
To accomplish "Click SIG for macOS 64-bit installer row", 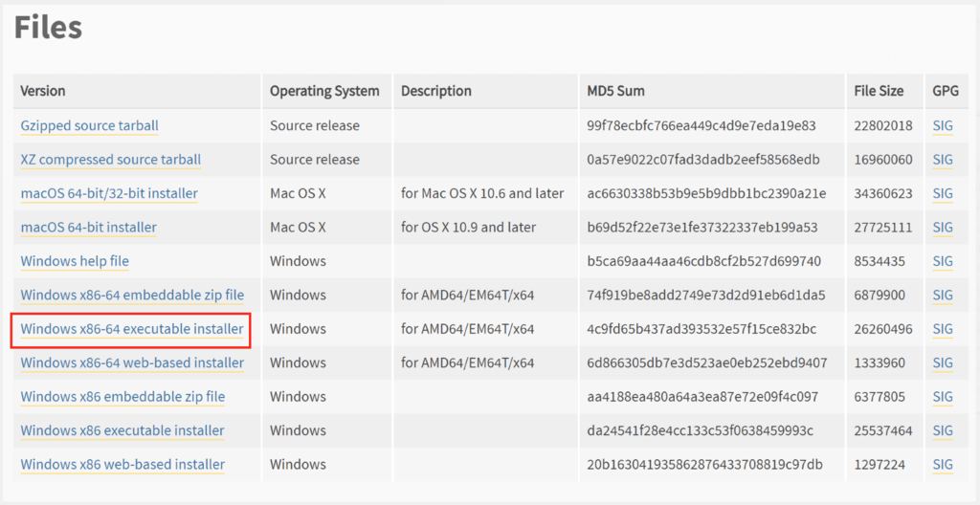I will tap(943, 227).
